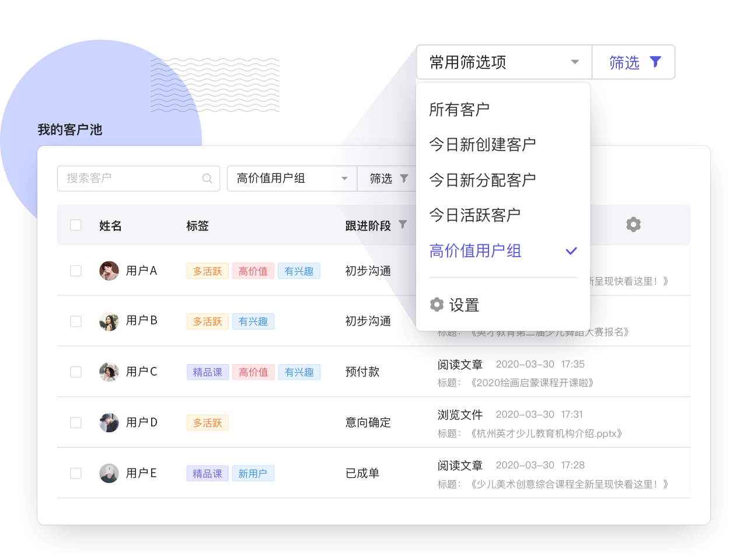Click the search magnifier icon in 搜索客户 field
The height and width of the screenshot is (560, 747).
point(207,178)
